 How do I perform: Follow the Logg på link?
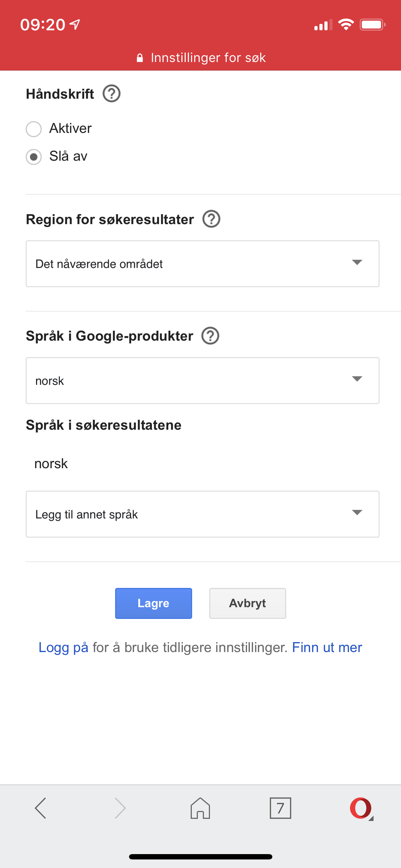tap(63, 647)
